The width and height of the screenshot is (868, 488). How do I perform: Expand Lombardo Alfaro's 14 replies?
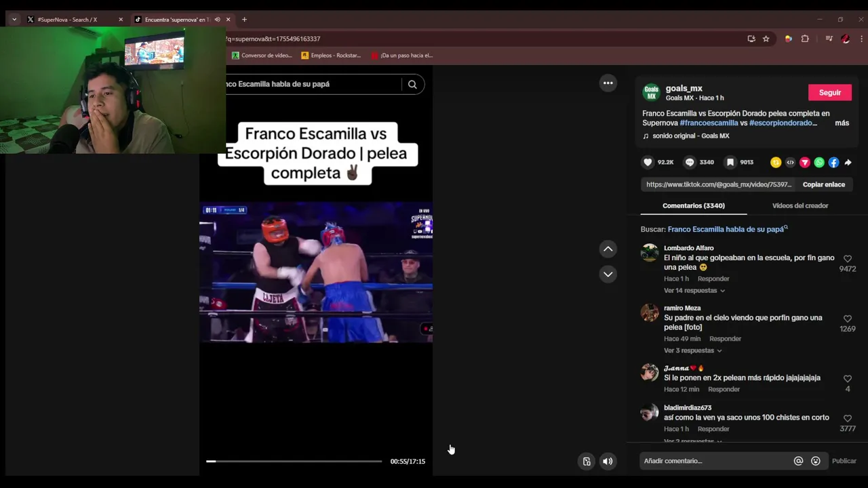click(x=694, y=291)
